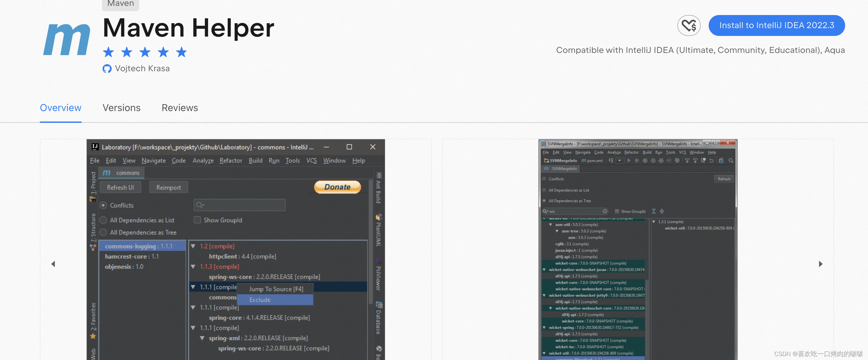
Task: Click the heart-dollar sponsor icon
Action: (x=689, y=25)
